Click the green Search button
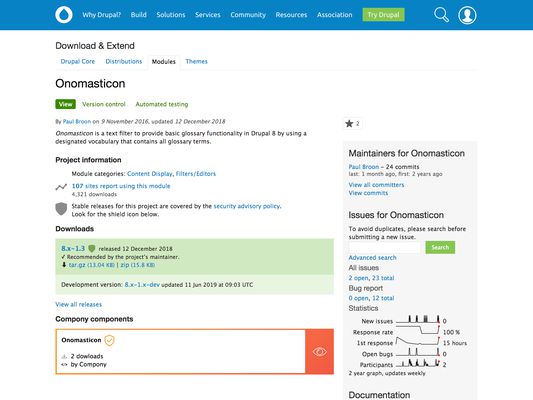This screenshot has width=533, height=400. (440, 247)
